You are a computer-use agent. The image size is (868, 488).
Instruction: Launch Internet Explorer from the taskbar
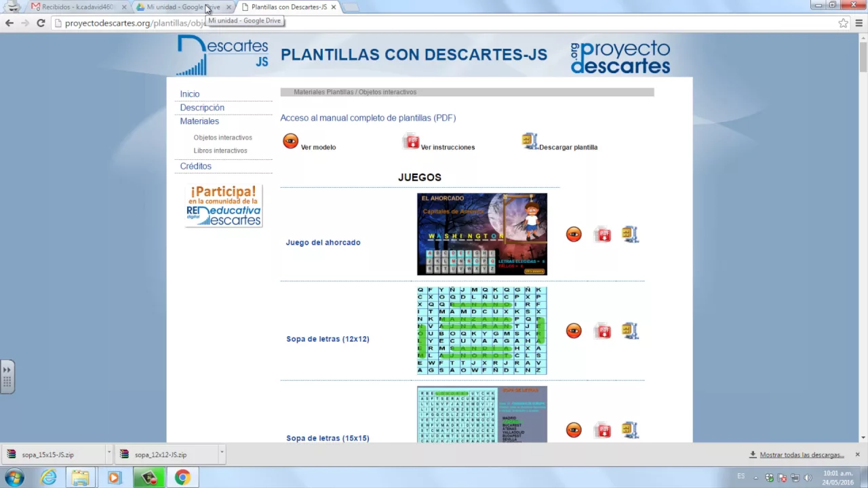pyautogui.click(x=49, y=478)
